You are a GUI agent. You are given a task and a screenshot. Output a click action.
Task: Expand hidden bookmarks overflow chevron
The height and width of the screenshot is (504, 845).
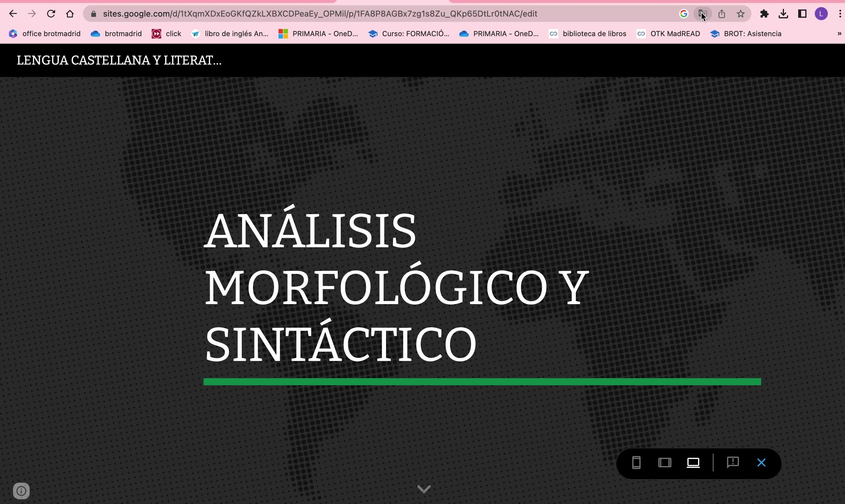(x=839, y=34)
